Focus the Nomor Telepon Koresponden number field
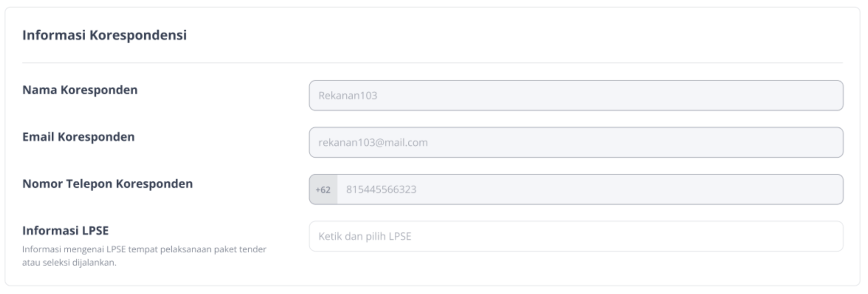 coord(590,189)
